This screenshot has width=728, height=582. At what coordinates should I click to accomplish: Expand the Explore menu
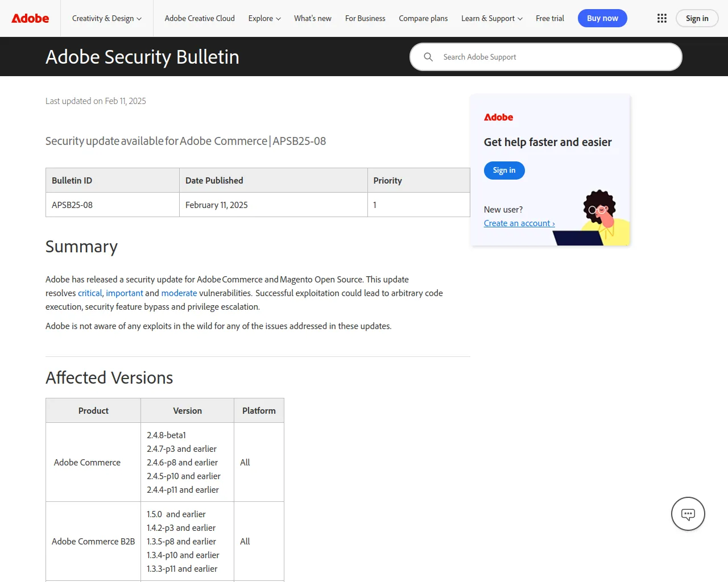click(x=264, y=18)
